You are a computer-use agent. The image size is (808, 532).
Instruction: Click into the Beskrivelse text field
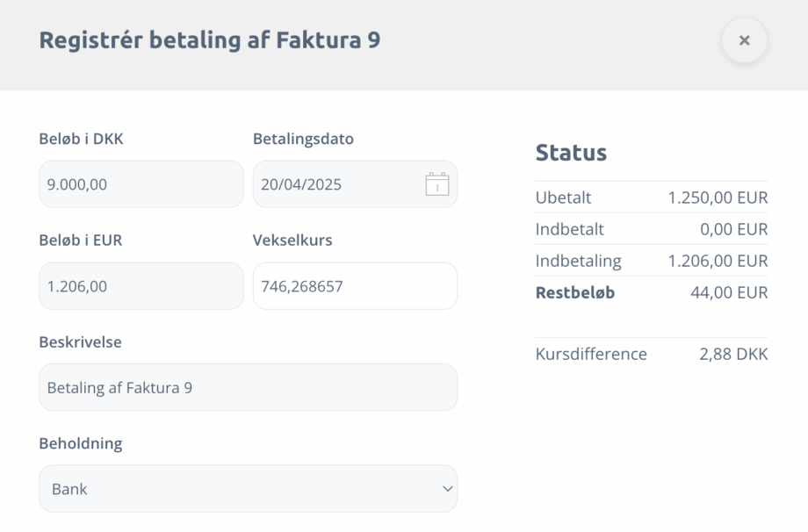pyautogui.click(x=248, y=387)
